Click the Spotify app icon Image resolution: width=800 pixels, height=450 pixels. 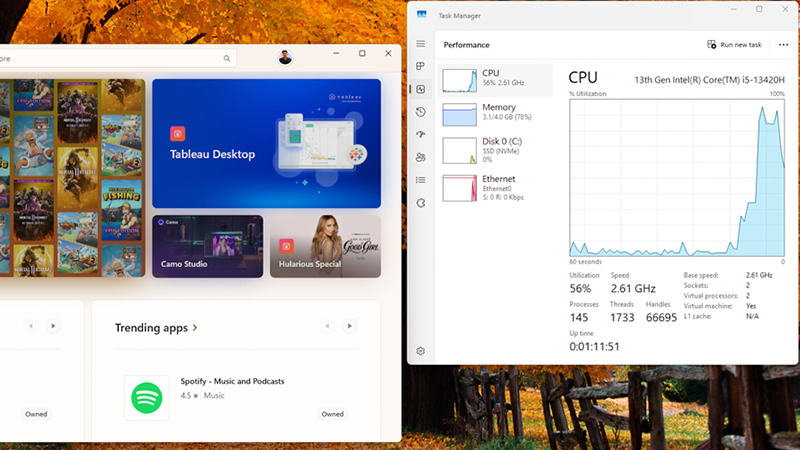click(147, 398)
